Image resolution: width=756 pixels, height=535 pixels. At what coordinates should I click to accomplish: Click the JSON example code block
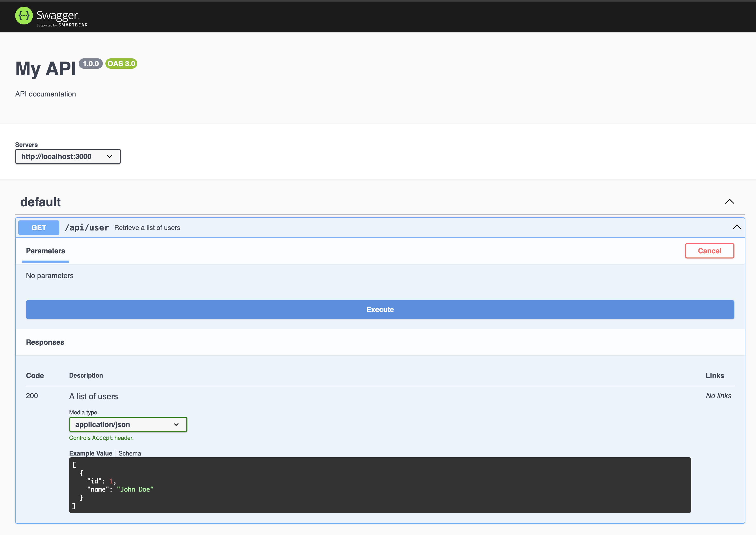[380, 485]
